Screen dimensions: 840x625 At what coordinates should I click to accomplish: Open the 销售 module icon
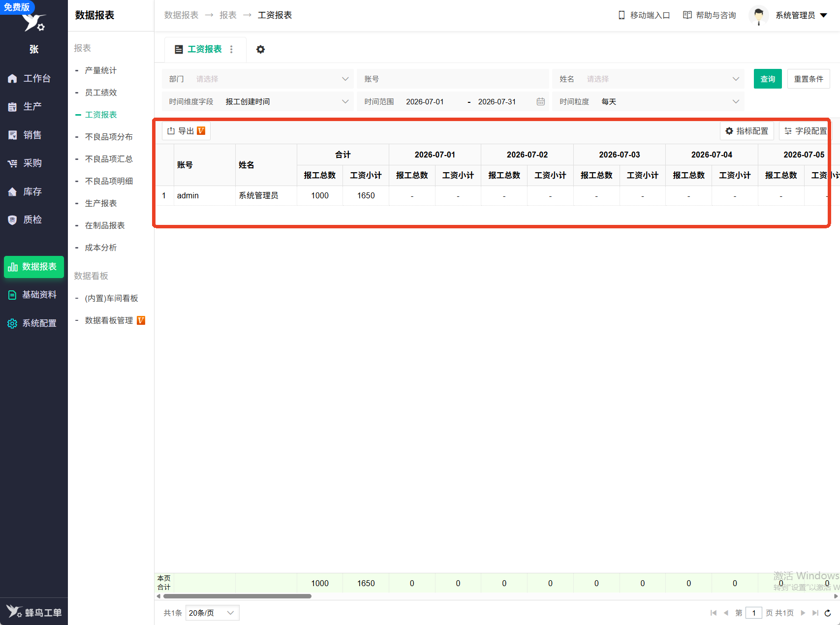[12, 135]
